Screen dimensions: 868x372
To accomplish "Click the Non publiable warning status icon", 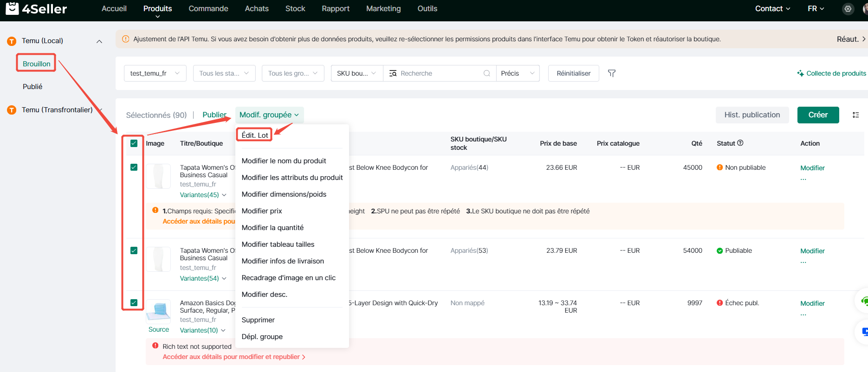I will click(x=719, y=167).
